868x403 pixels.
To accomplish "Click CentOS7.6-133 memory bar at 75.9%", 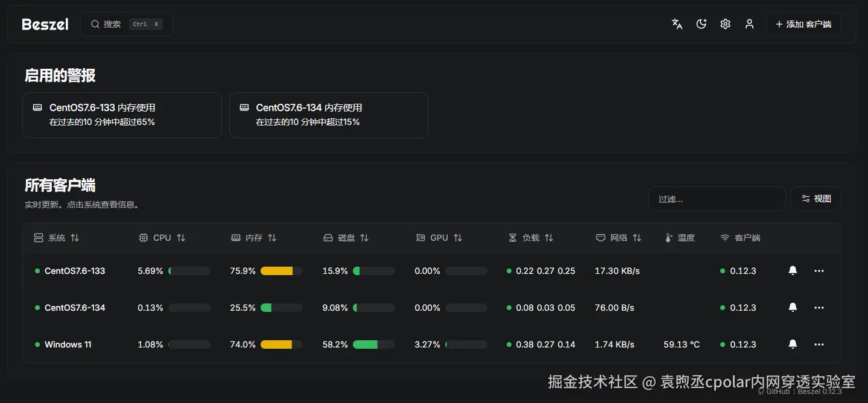I will click(282, 271).
